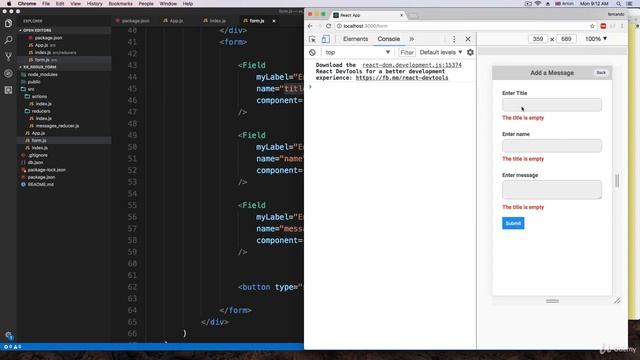
Task: Click the Enter name input field
Action: pos(552,146)
